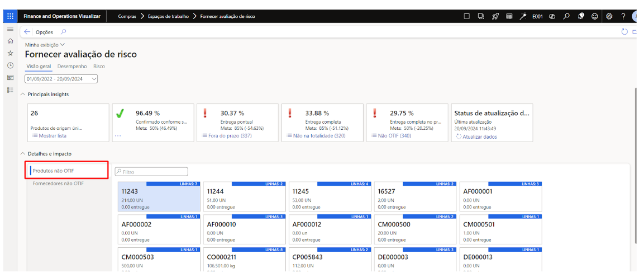644x278 pixels.
Task: Click the Atualizar dados link
Action: [478, 136]
